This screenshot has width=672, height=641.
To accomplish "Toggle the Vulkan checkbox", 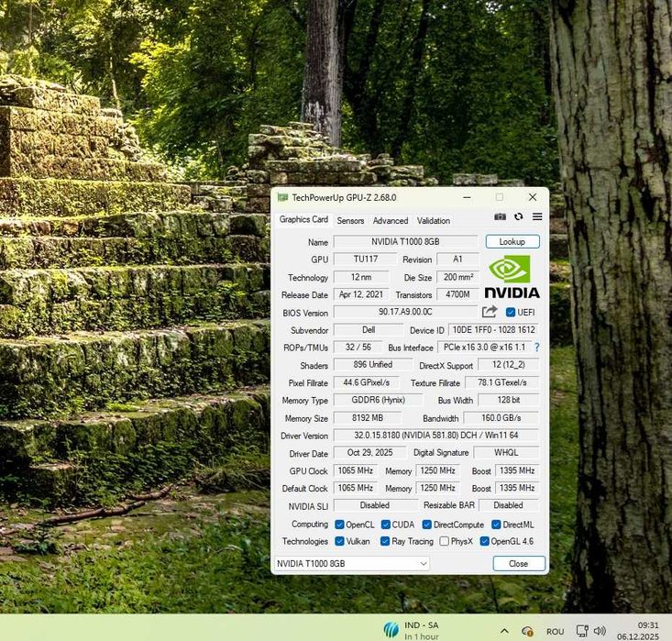I will click(339, 541).
